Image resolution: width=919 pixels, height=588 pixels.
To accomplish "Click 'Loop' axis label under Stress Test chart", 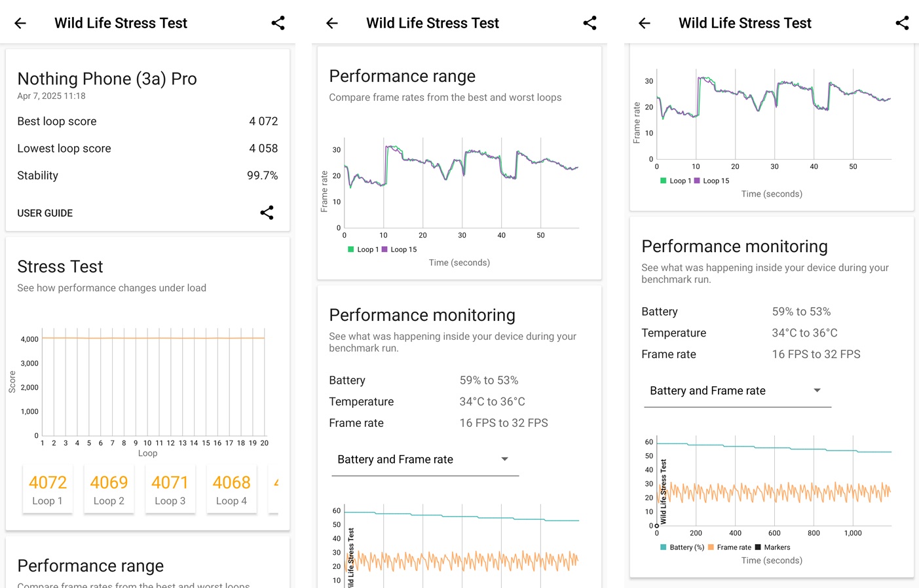I will tap(147, 453).
